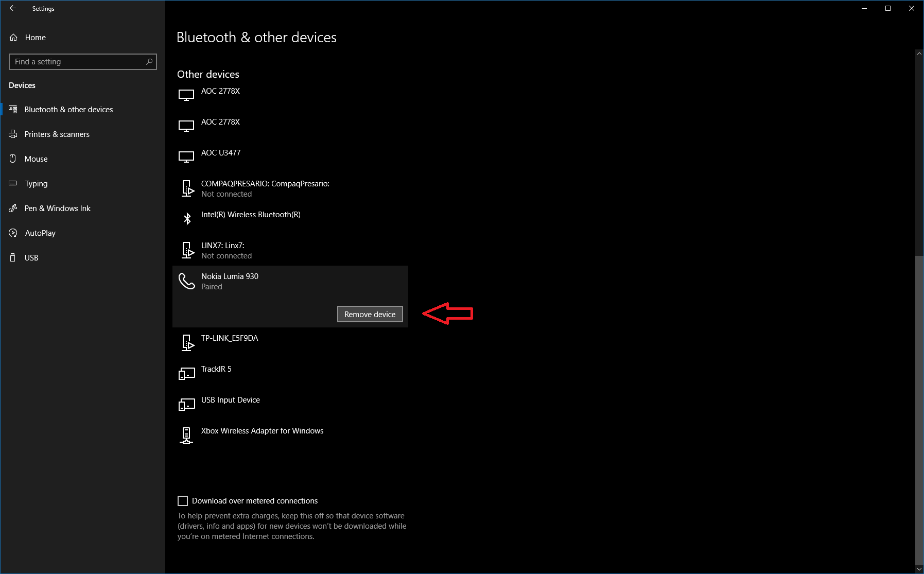
Task: Open the Printers & scanners page
Action: (x=82, y=134)
